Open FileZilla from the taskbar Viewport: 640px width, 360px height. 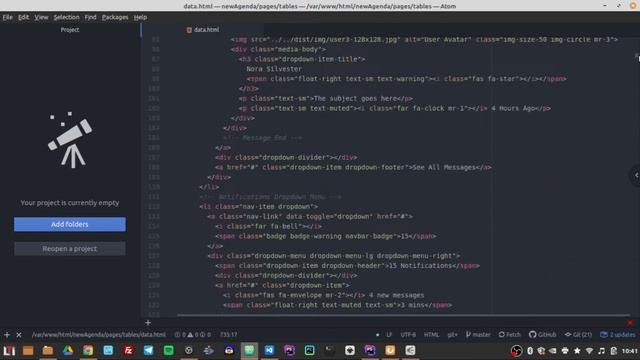(x=128, y=350)
